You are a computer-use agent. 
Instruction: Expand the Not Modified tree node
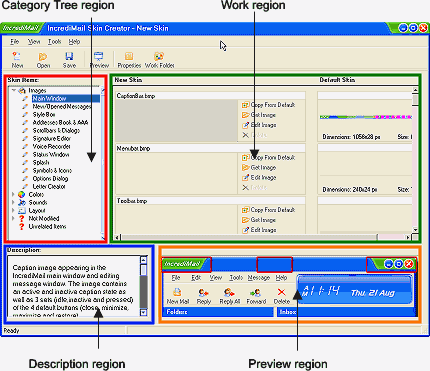tap(13, 218)
